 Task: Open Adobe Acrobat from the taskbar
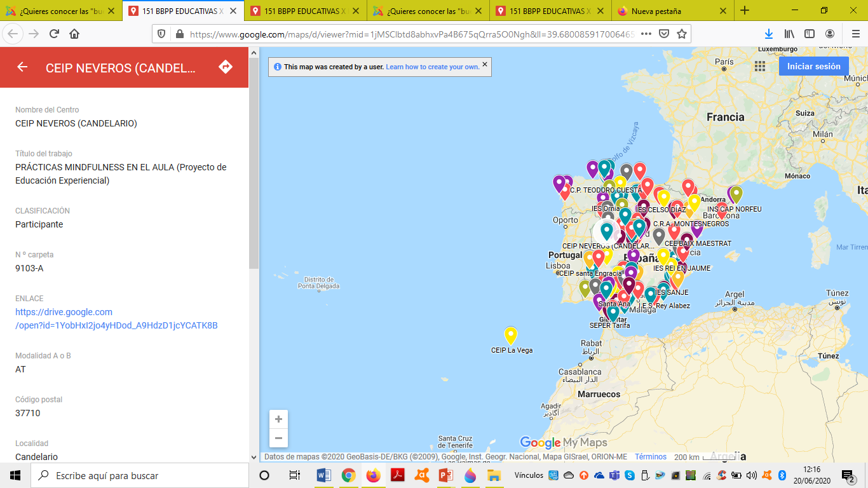397,475
